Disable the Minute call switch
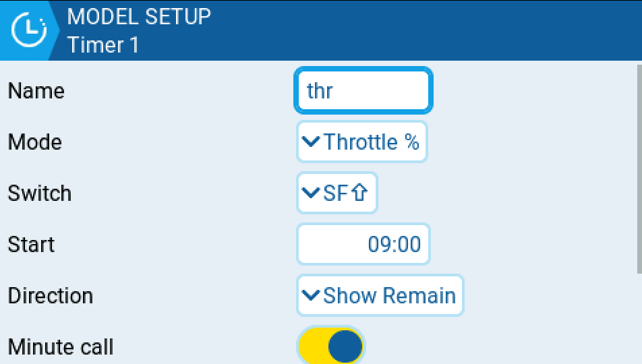 tap(331, 346)
